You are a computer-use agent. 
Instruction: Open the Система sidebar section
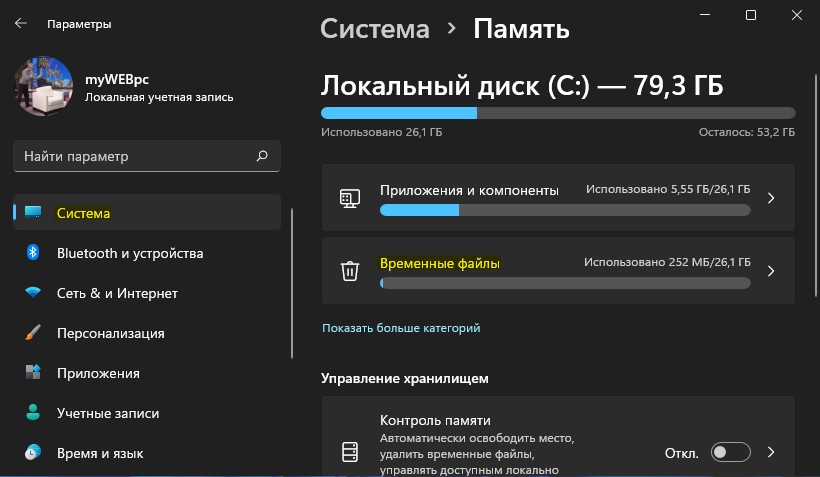click(x=147, y=212)
